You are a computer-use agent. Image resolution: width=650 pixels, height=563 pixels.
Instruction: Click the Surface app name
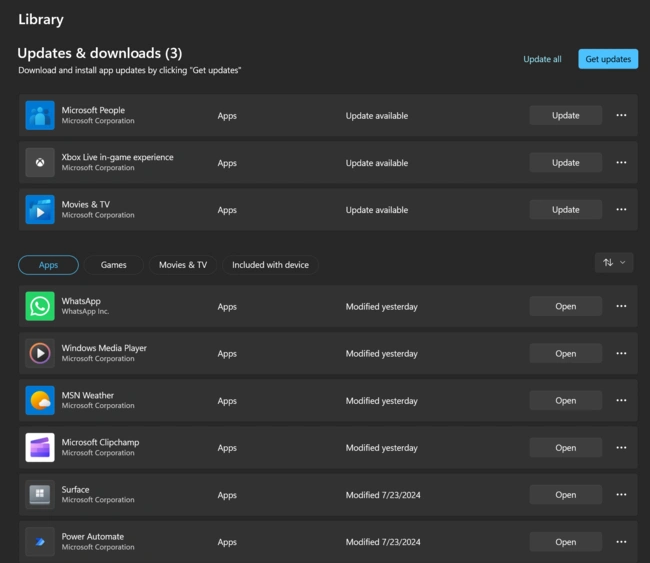click(75, 490)
